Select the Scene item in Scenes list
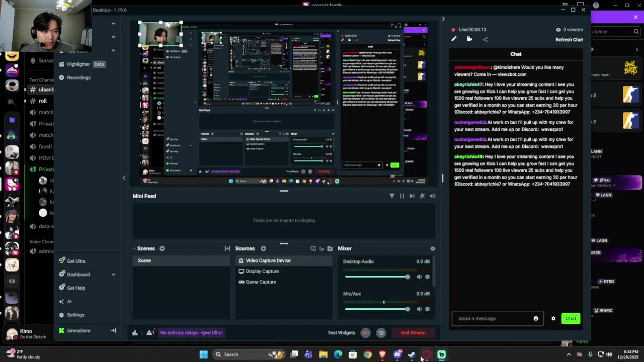The height and width of the screenshot is (362, 644). (181, 260)
